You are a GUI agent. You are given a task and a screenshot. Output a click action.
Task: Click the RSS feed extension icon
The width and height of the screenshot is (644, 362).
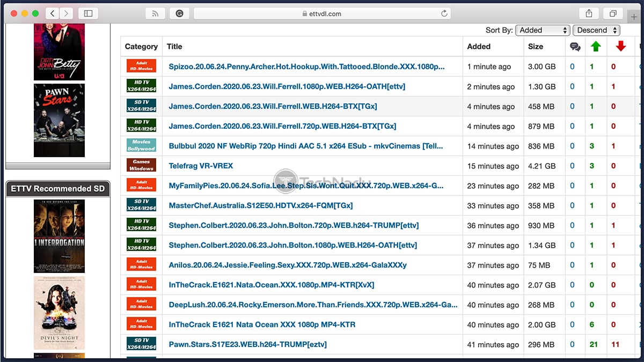[155, 13]
